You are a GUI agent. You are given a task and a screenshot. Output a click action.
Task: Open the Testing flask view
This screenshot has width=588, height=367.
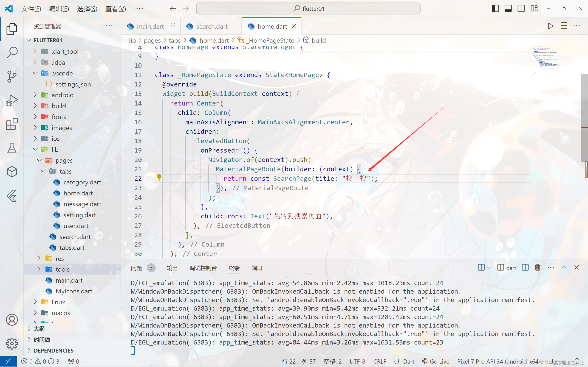[12, 148]
